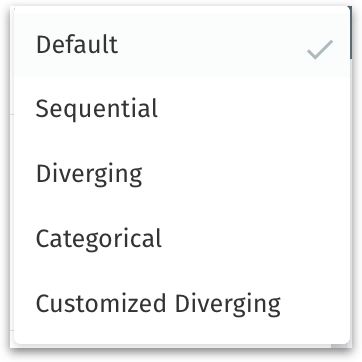The width and height of the screenshot is (362, 362).
Task: Click the Categorical text label
Action: [99, 239]
